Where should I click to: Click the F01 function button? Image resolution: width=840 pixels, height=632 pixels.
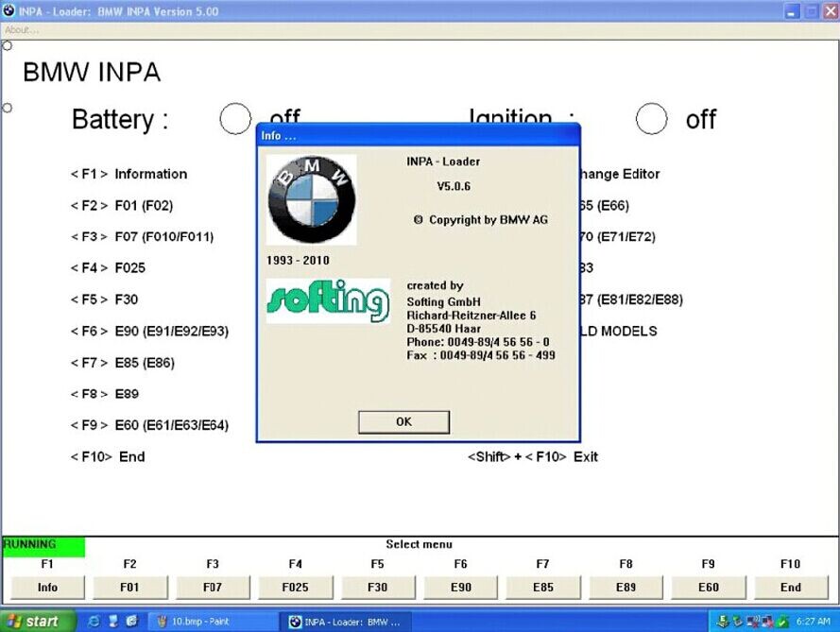[x=130, y=588]
